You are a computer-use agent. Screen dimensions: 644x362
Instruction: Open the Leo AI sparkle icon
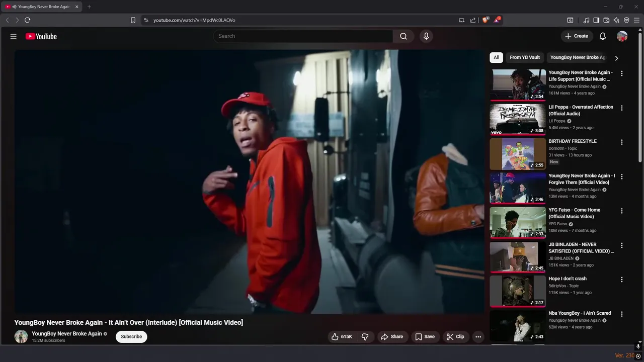(x=616, y=20)
